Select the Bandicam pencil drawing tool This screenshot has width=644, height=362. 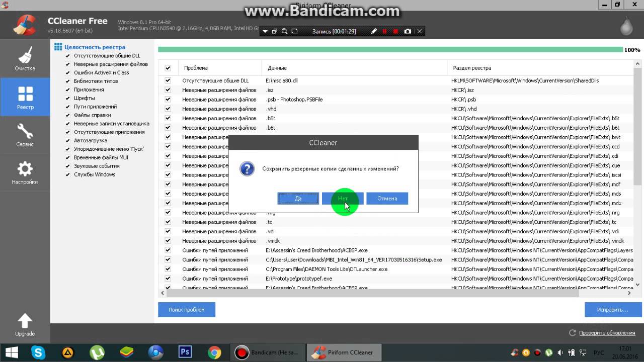pos(373,31)
